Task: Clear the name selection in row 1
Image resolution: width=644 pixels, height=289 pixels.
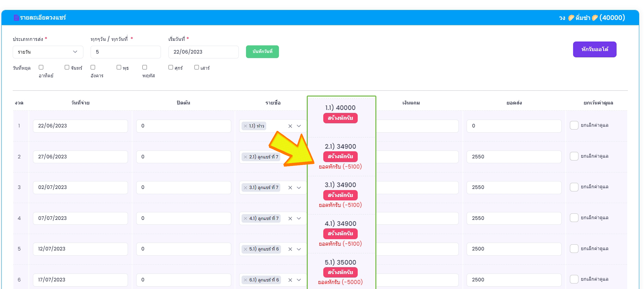Action: (x=290, y=126)
